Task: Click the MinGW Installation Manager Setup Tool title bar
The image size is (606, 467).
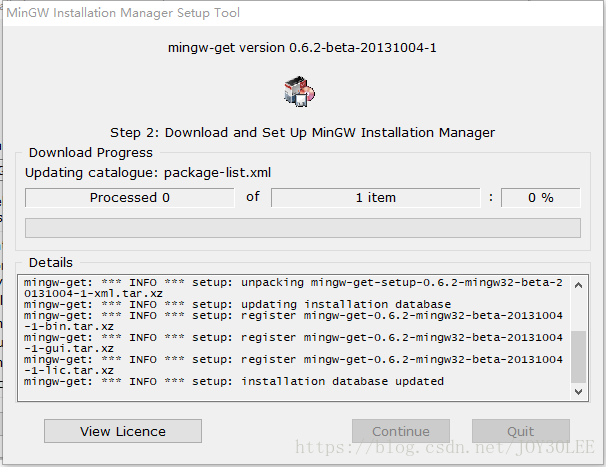Action: 303,13
